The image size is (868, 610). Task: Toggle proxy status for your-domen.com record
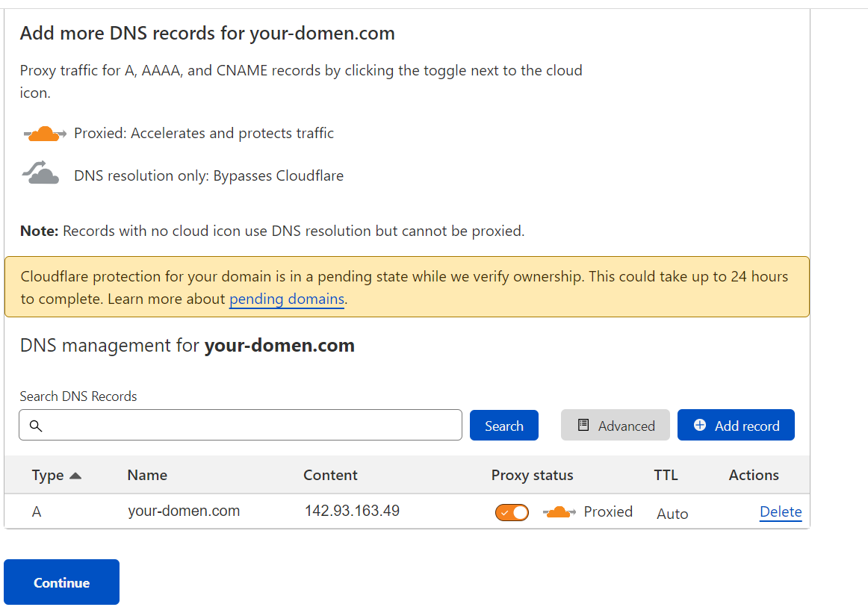(x=512, y=512)
